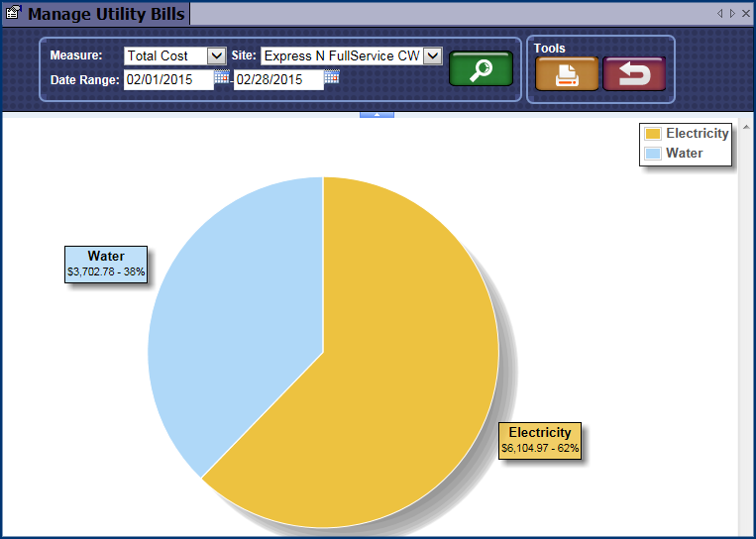Open the Measure dropdown

tap(217, 56)
